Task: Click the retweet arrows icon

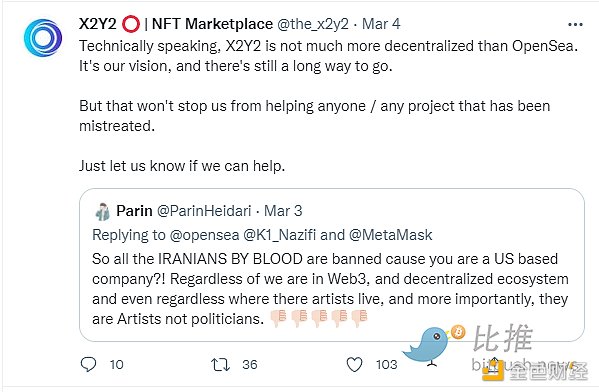Action: 220,364
